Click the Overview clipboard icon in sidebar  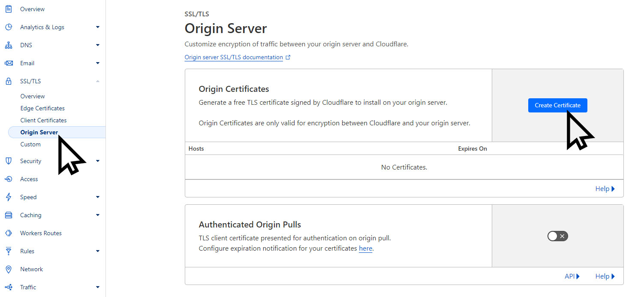coord(8,9)
